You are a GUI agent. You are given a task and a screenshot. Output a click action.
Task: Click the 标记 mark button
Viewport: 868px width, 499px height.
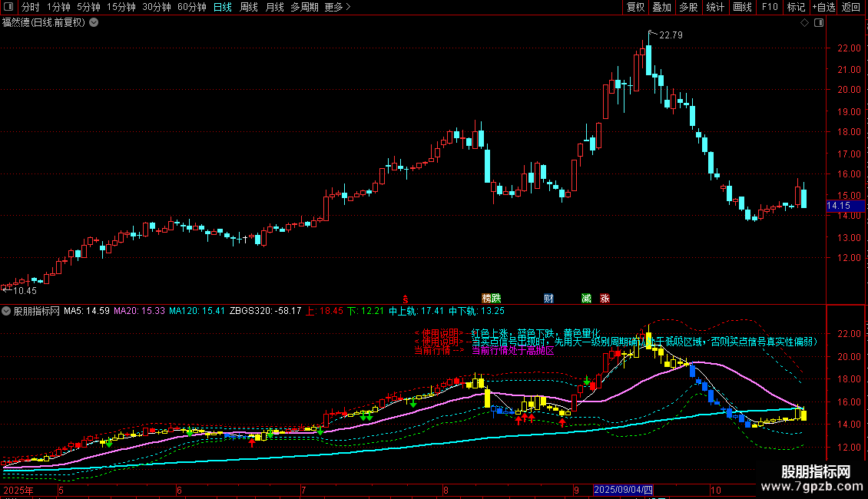796,7
